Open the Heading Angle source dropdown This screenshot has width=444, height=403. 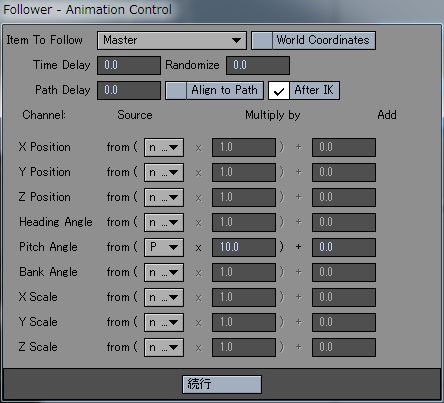[164, 222]
